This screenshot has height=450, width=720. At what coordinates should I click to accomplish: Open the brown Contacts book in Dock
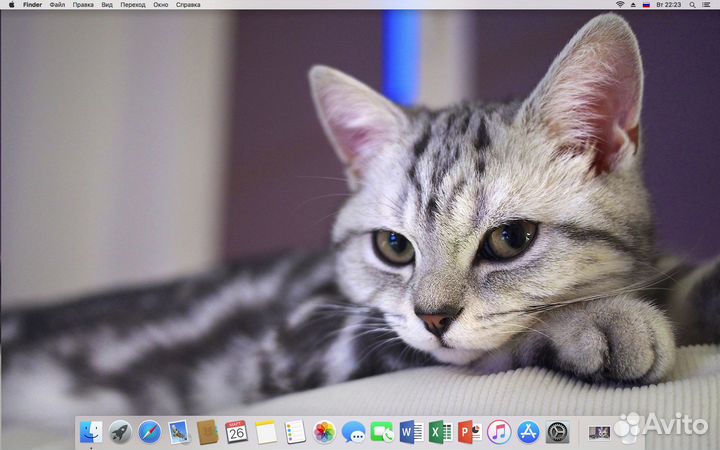pyautogui.click(x=208, y=432)
